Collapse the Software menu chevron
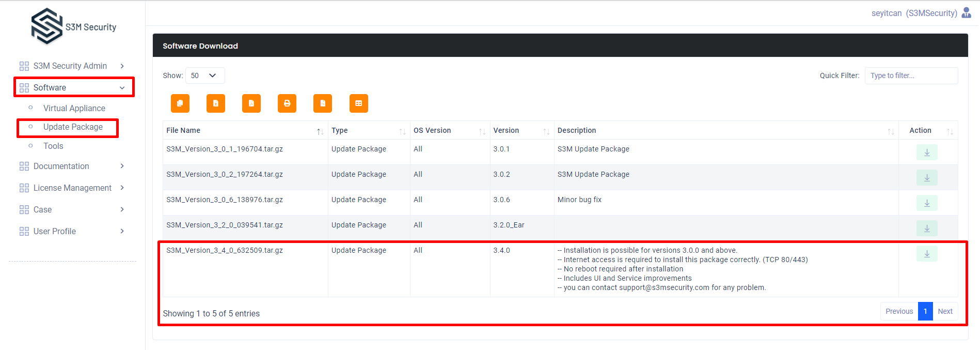 [122, 88]
